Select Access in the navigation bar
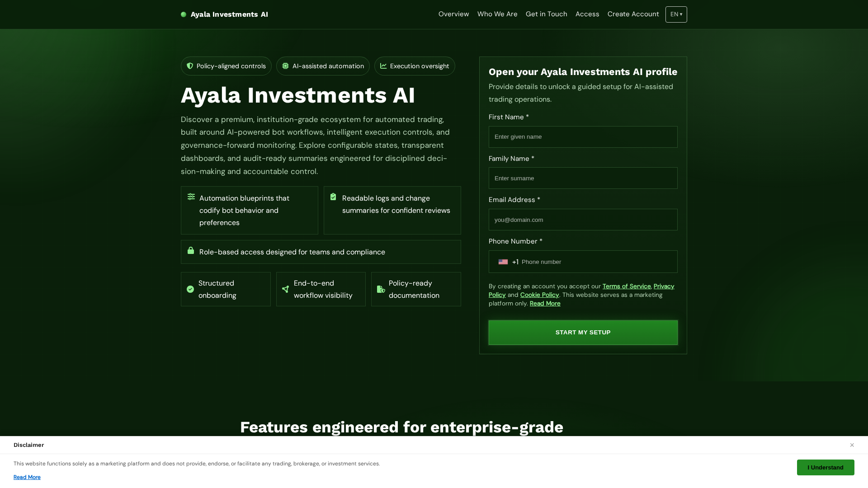The height and width of the screenshot is (488, 868). pyautogui.click(x=587, y=14)
